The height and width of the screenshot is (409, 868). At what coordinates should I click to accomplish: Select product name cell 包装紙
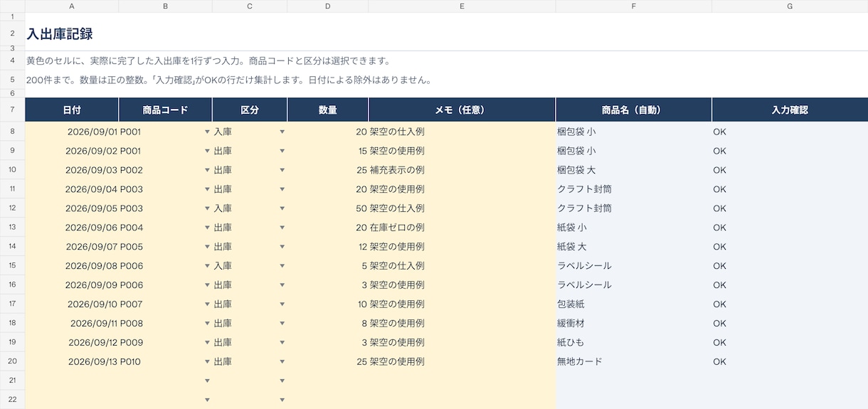pyautogui.click(x=633, y=304)
